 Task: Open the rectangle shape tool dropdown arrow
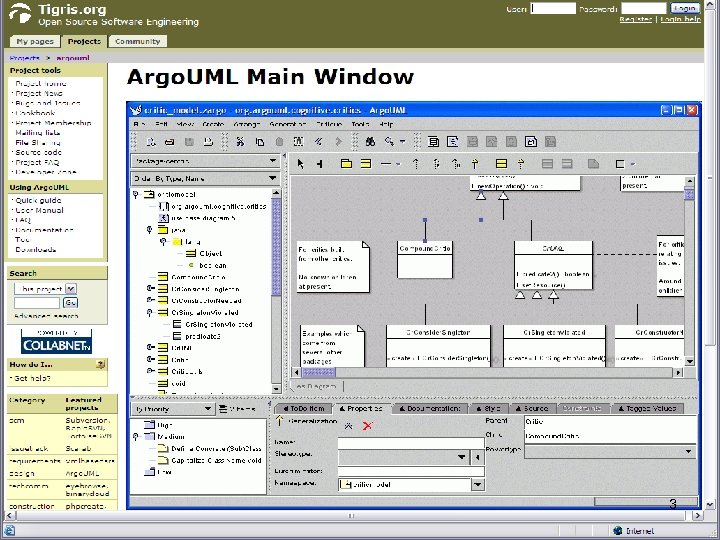click(633, 164)
